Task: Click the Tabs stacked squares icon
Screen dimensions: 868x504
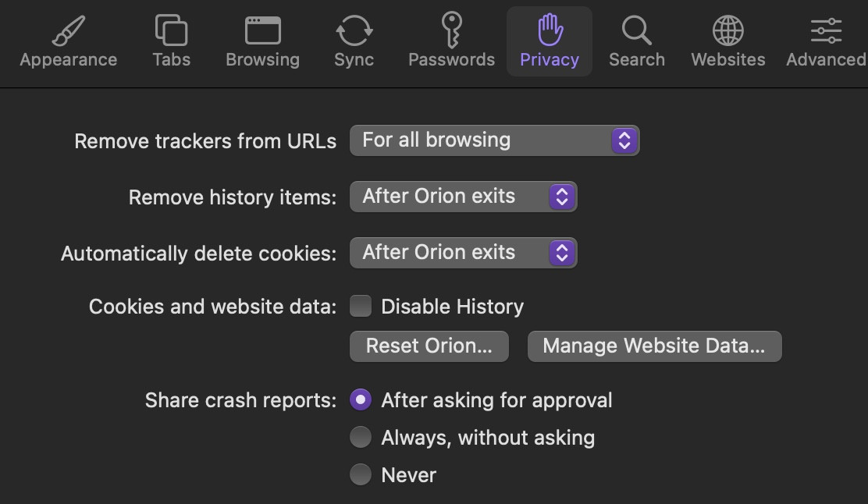Action: 171,31
